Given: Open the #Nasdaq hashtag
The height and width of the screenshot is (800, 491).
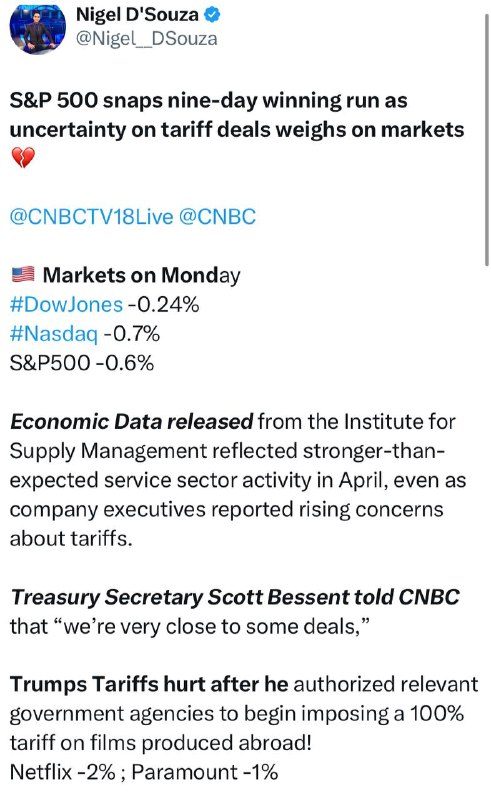Looking at the screenshot, I should 54,334.
